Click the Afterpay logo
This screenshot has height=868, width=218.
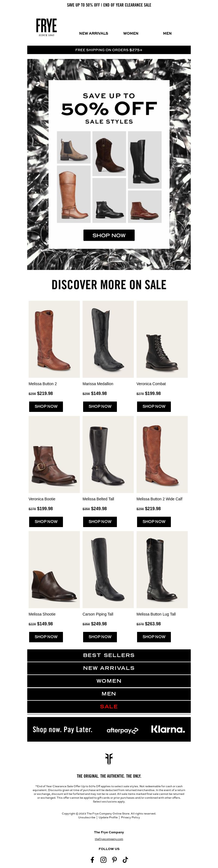coord(122,730)
